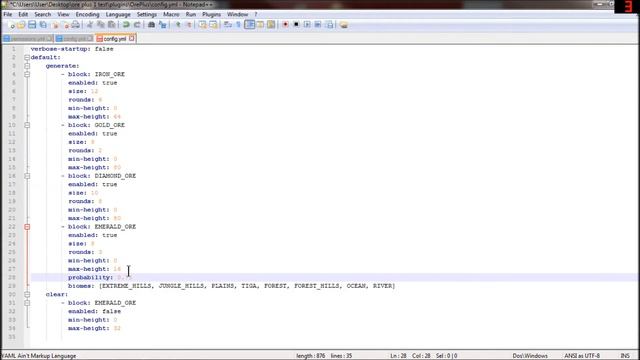The width and height of the screenshot is (640, 360).
Task: Open the File menu
Action: [x=8, y=14]
